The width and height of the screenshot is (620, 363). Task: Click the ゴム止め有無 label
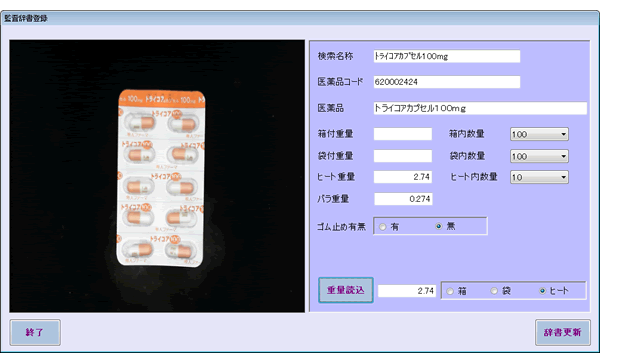(341, 227)
